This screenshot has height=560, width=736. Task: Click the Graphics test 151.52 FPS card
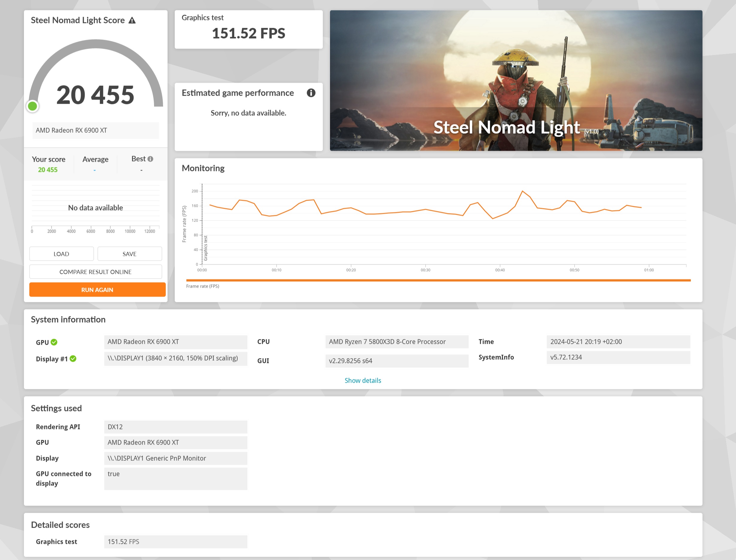click(x=248, y=29)
